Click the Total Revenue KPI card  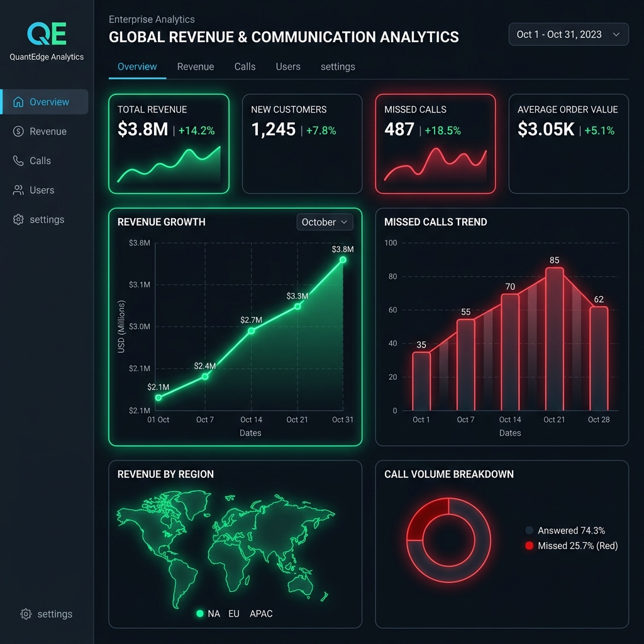click(169, 143)
